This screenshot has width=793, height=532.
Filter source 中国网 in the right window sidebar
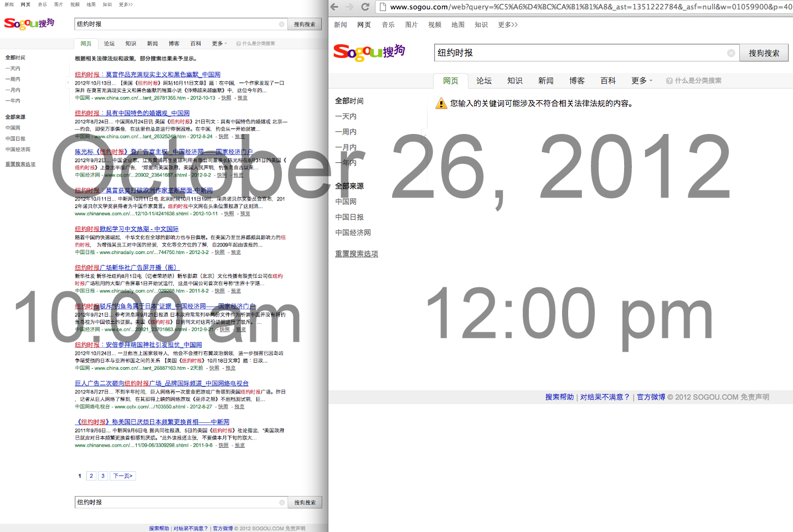tap(346, 202)
